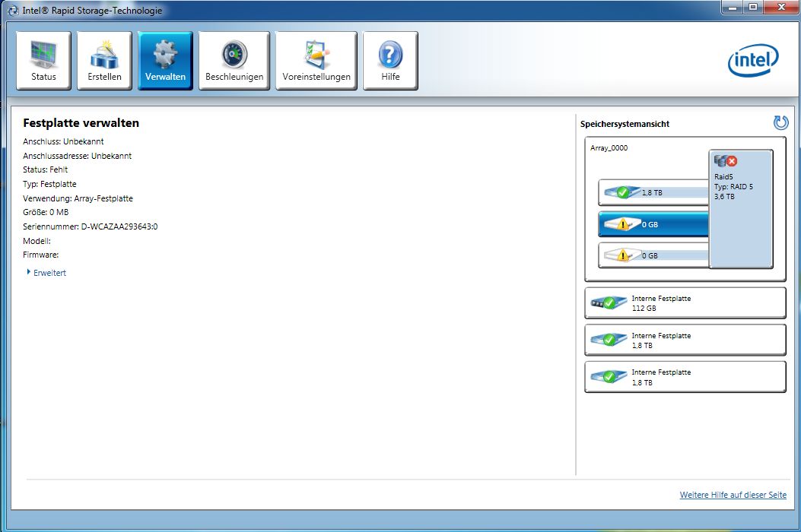Screen dimensions: 801x532
Task: Select the healthy 1,8 TB array disk
Action: click(x=653, y=192)
